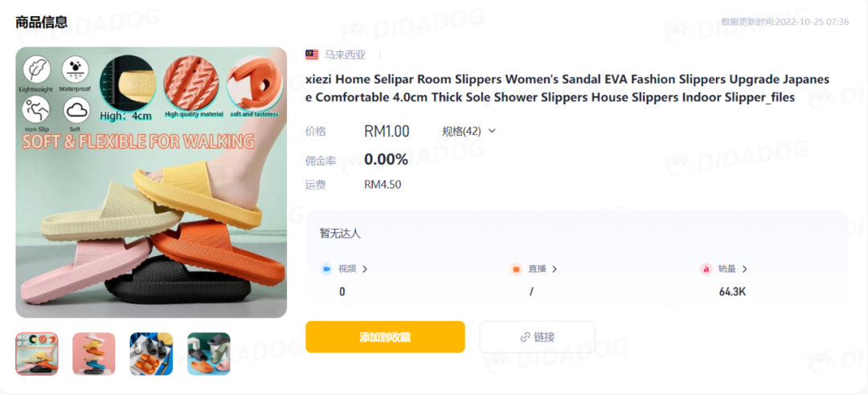The image size is (868, 395).
Task: Click the yellow 添加到收藏 button
Action: (385, 337)
